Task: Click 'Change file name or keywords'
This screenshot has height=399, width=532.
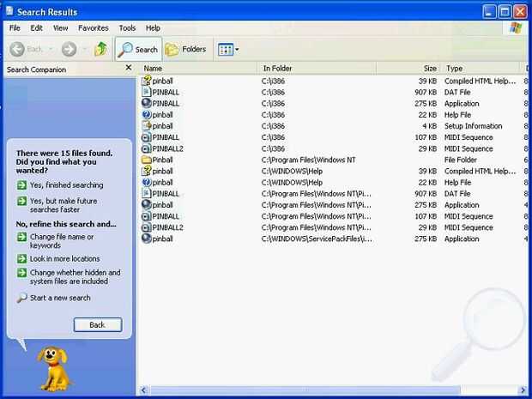Action: [55, 241]
